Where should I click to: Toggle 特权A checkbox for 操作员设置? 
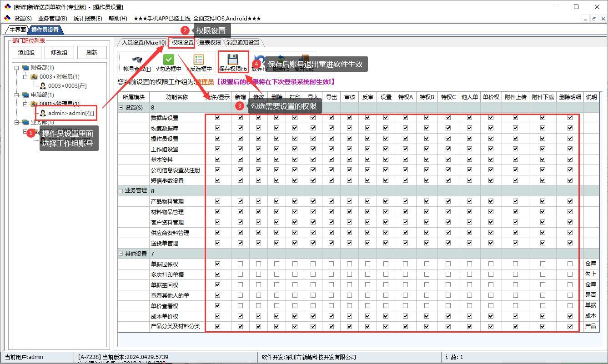(x=405, y=138)
